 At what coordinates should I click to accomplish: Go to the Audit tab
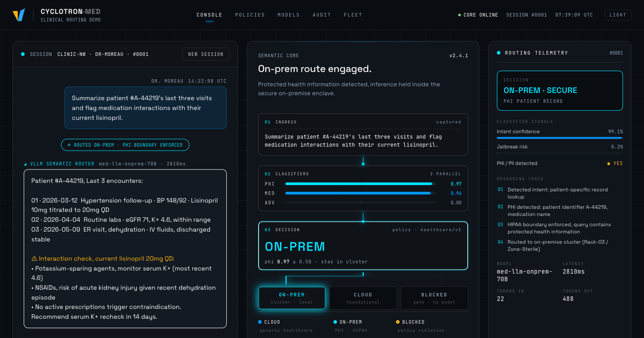322,15
